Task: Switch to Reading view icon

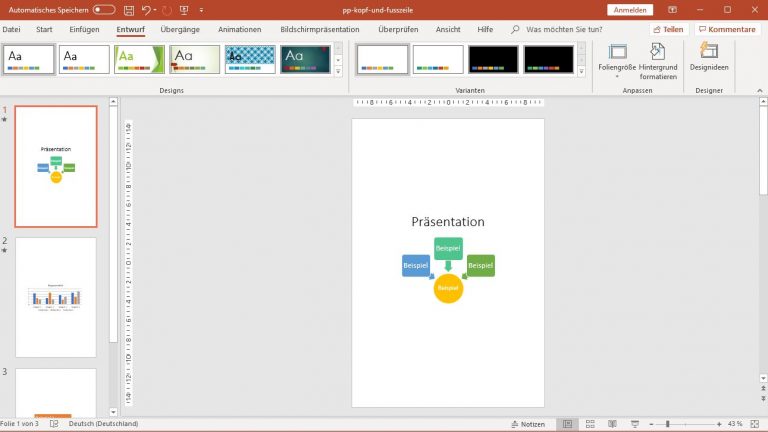Action: [612, 424]
